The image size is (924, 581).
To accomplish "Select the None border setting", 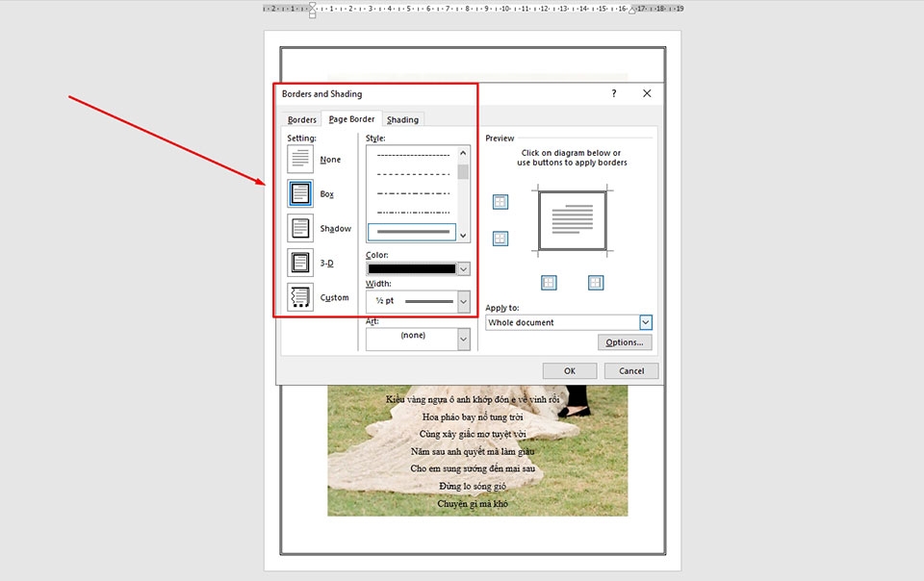I will click(x=299, y=158).
